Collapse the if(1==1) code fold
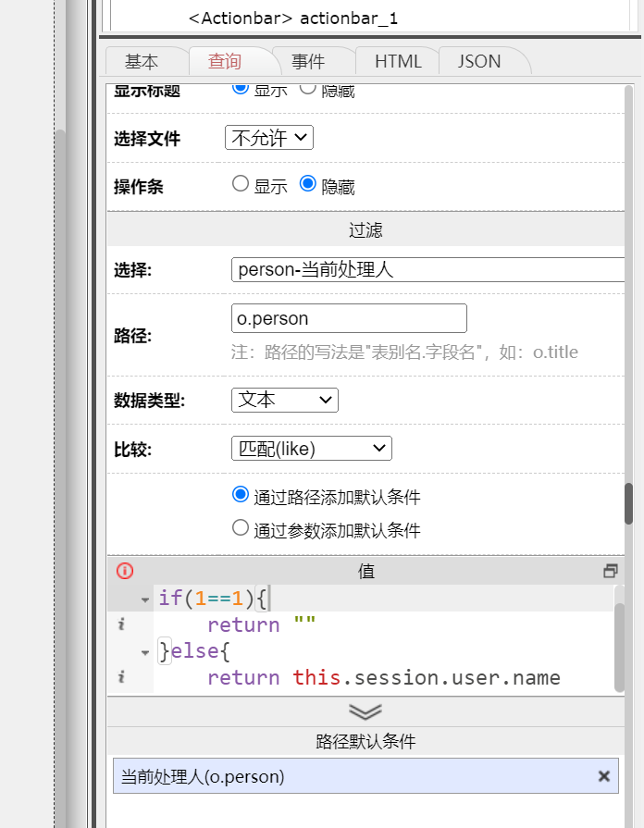The height and width of the screenshot is (828, 644). pyautogui.click(x=145, y=599)
